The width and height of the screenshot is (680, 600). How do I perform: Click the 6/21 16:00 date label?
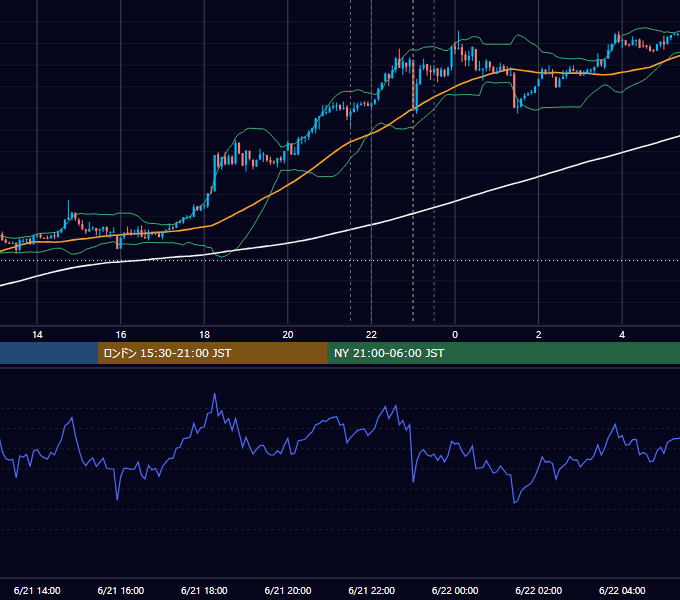pos(121,590)
